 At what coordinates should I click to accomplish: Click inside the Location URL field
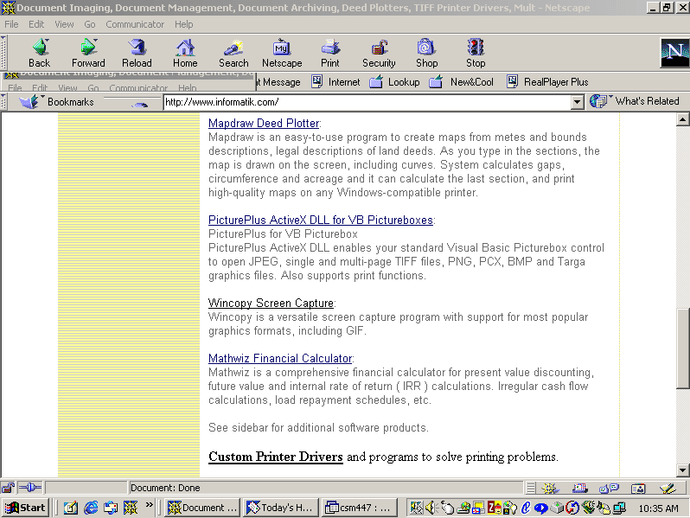coord(367,102)
